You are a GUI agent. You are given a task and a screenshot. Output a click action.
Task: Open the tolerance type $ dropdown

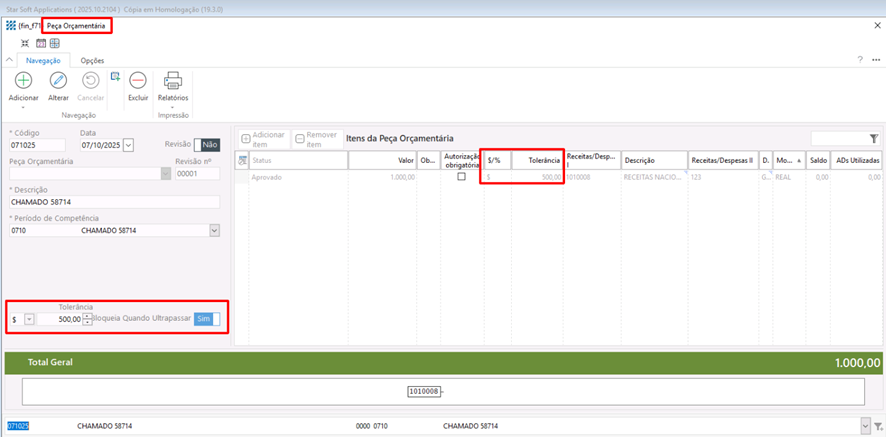(29, 319)
